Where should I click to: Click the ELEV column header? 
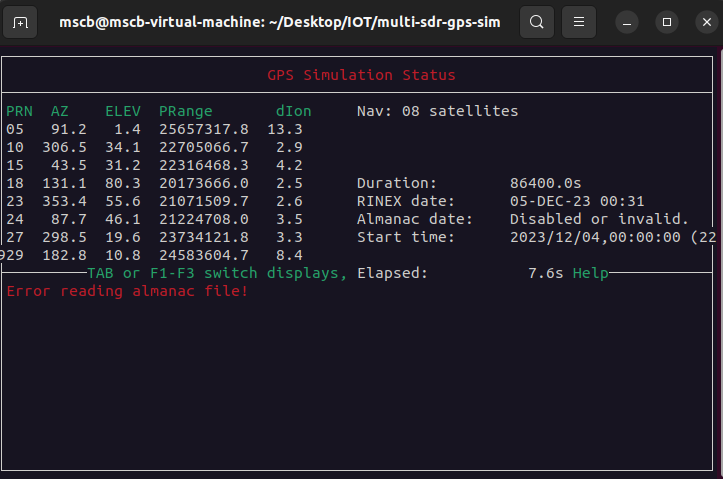tap(123, 111)
